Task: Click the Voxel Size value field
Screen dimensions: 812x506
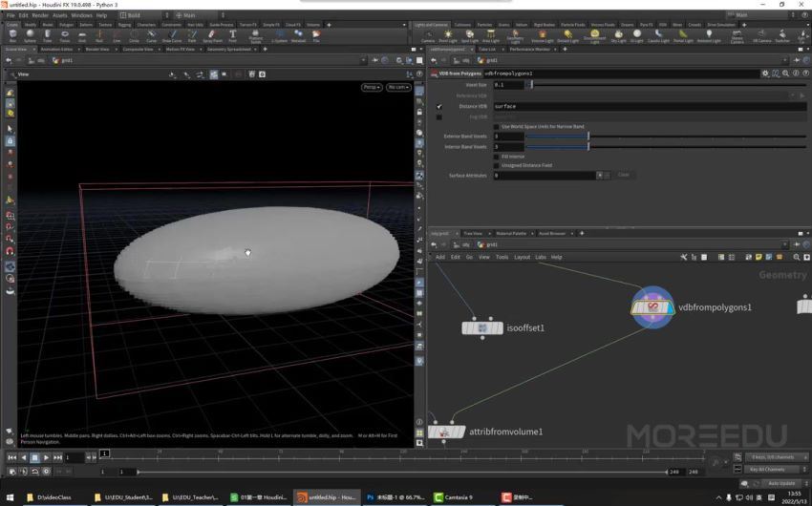Action: [x=508, y=85]
